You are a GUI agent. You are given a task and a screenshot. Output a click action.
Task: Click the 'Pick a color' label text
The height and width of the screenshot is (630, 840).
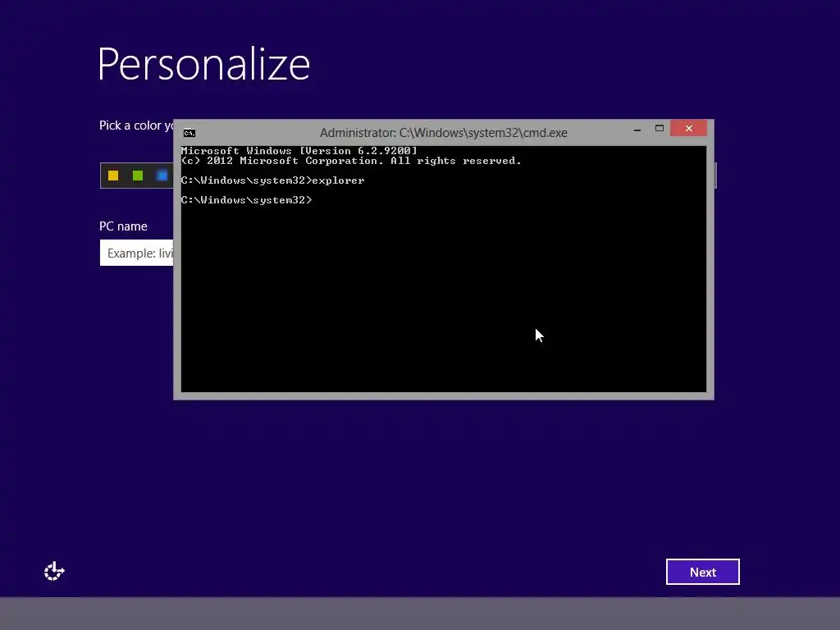pos(136,126)
